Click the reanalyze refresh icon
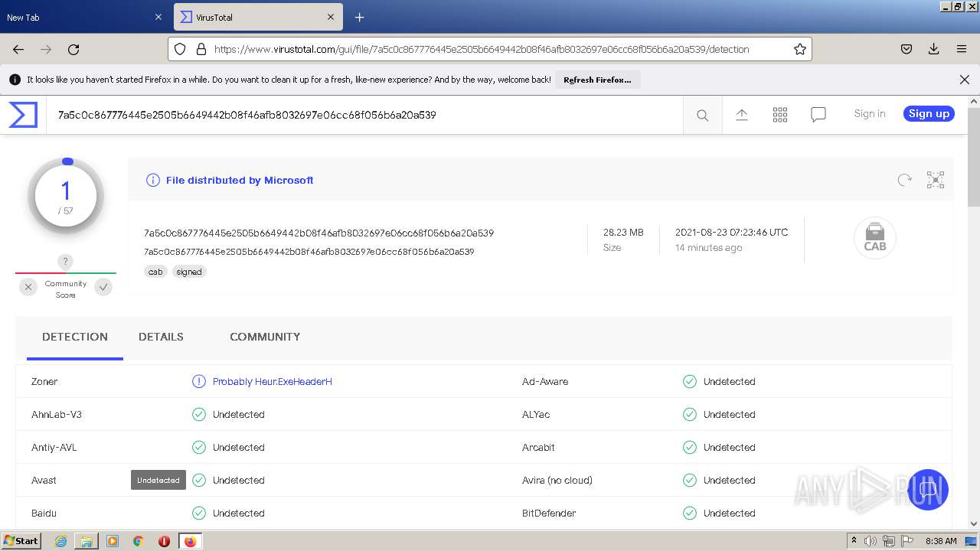The image size is (980, 551). point(905,180)
